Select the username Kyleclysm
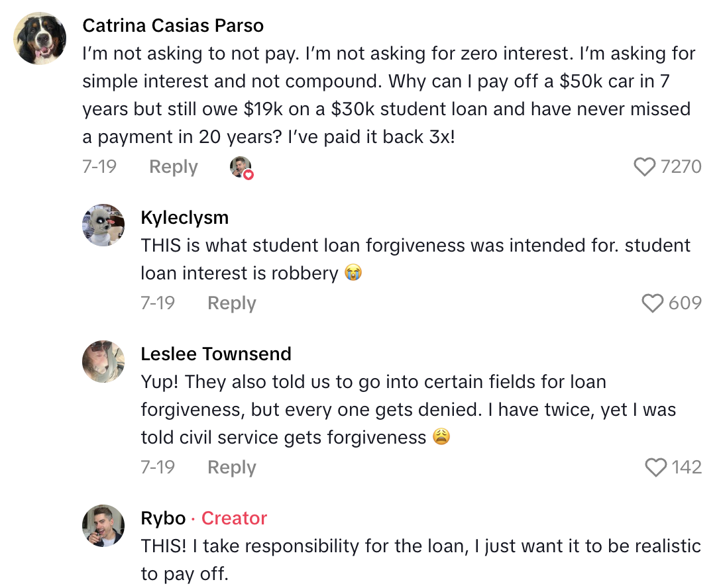The width and height of the screenshot is (721, 588). tap(184, 217)
